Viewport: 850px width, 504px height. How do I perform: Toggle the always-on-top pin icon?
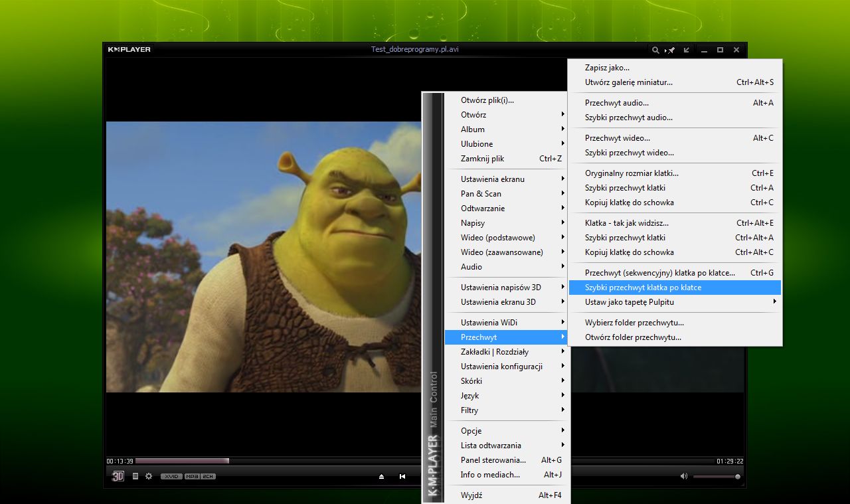tap(671, 50)
